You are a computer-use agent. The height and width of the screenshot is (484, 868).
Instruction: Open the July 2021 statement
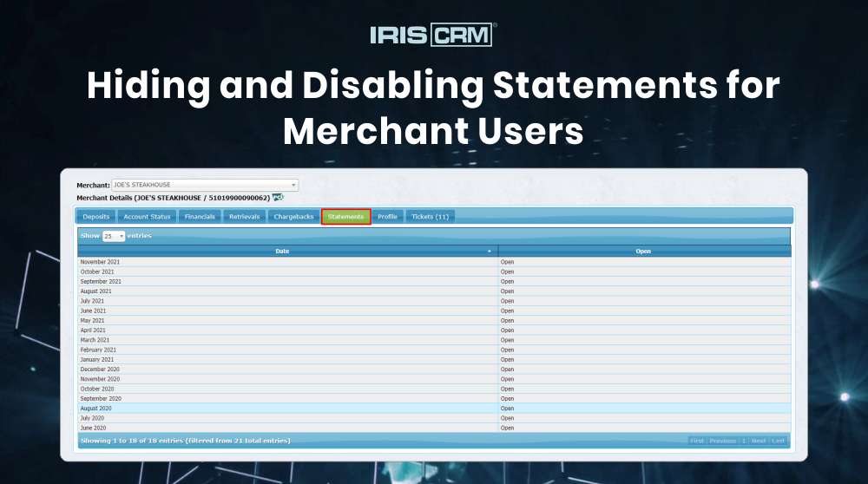pos(507,302)
